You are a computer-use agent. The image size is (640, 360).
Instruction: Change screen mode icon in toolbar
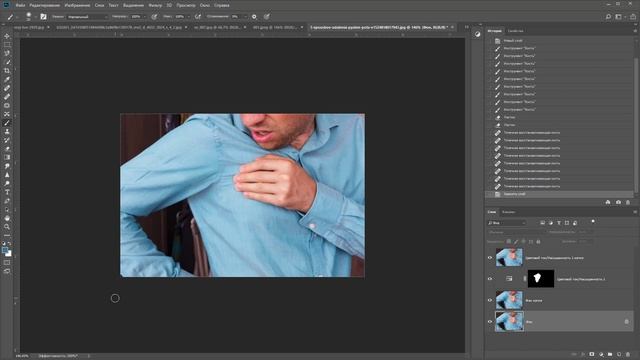[7, 271]
